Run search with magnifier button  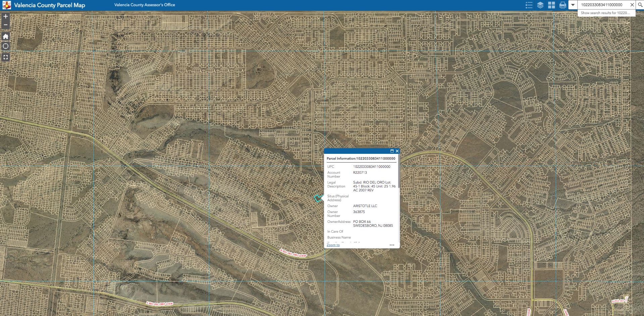[640, 5]
